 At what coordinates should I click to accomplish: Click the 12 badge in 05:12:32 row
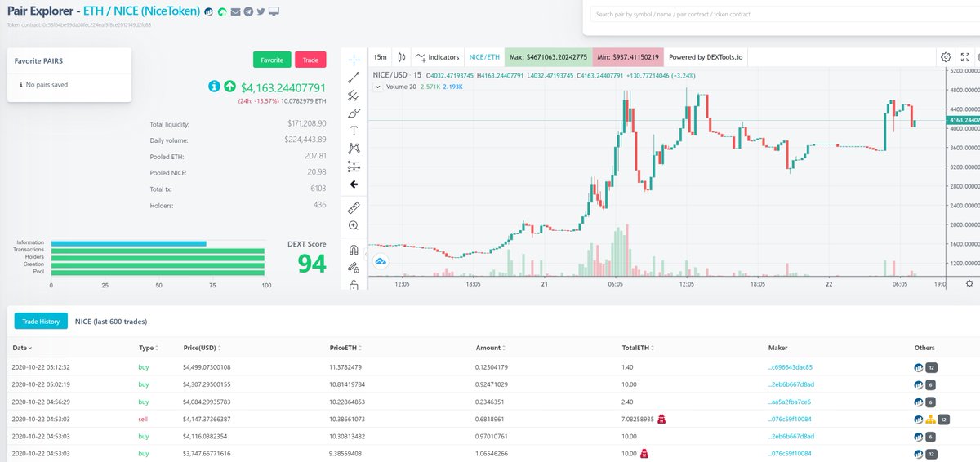(932, 367)
